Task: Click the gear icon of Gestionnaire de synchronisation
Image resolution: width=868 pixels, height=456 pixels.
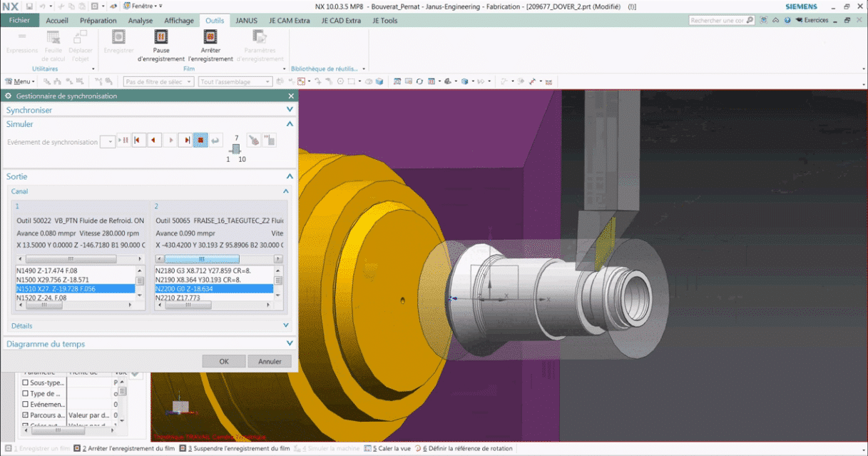Action: (x=9, y=96)
